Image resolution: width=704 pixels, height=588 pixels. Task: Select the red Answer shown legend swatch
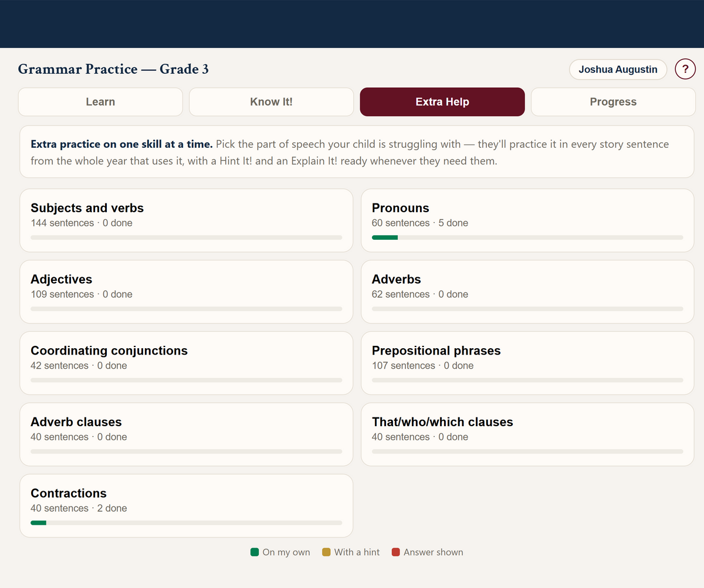coord(396,552)
